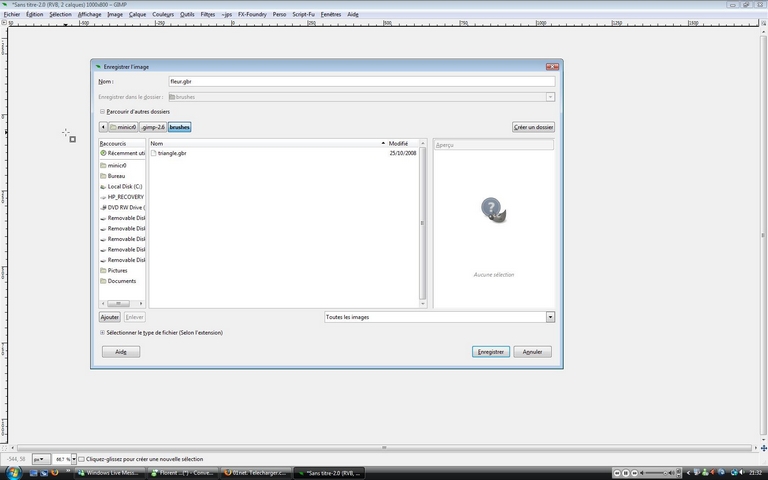Open minicr0 shortcut in Raccourcis list
Viewport: 768px width, 480px height.
117,166
